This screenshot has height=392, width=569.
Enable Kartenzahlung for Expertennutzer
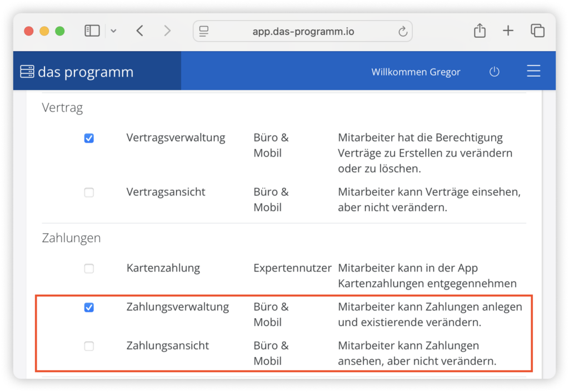(x=89, y=268)
